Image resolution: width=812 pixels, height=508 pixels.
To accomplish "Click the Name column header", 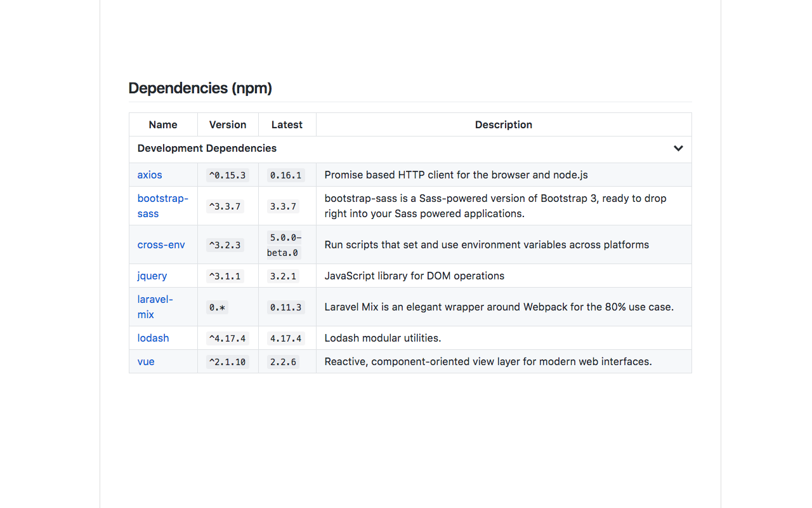I will click(x=163, y=124).
